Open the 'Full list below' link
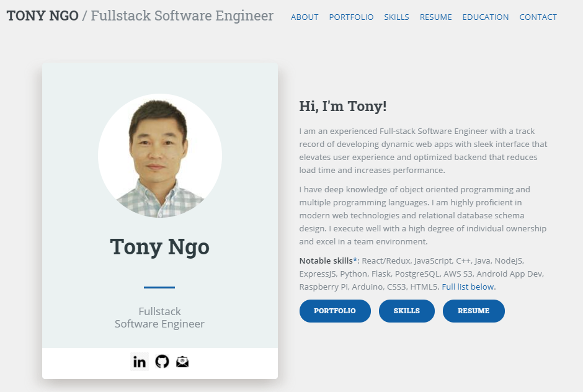583x392 pixels. [468, 287]
